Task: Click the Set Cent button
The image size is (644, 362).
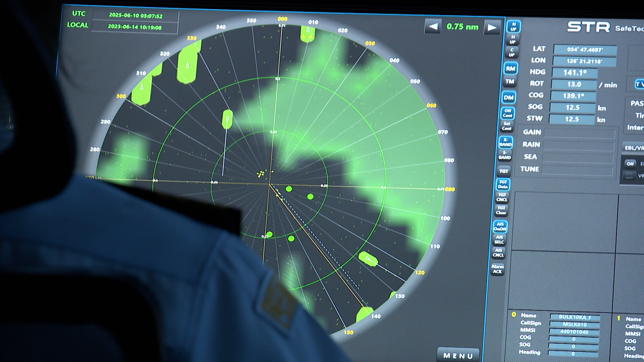Action: point(507,126)
